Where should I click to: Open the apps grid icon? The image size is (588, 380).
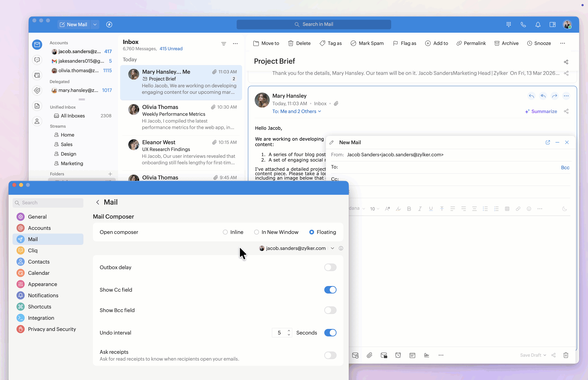(509, 24)
